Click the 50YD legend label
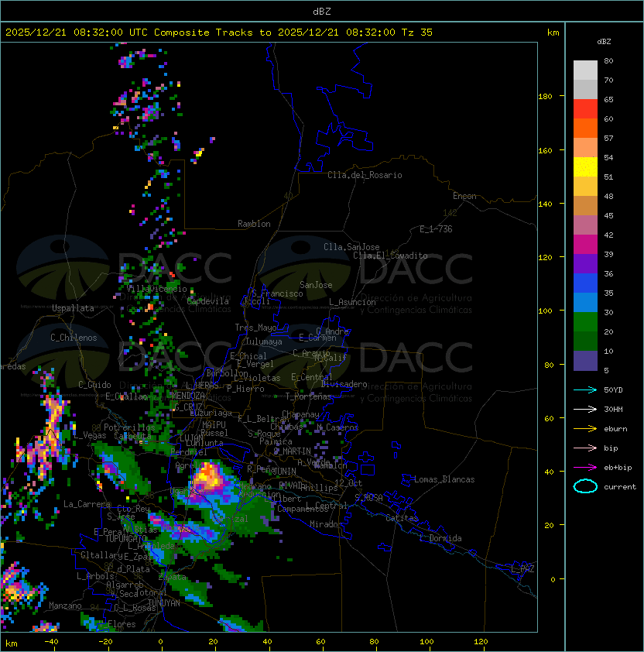Viewport: 644px width, 652px height. [613, 390]
